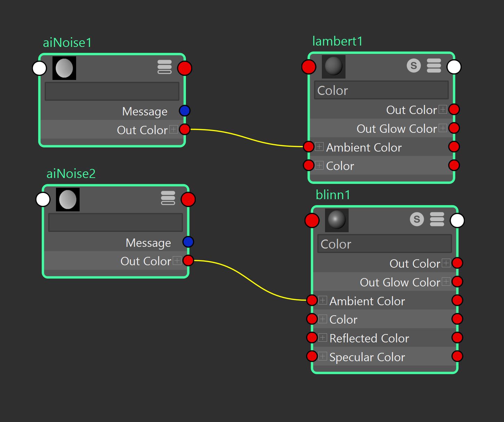The width and height of the screenshot is (504, 422).
Task: Toggle aiNoise1 node view mode icon
Action: (165, 67)
